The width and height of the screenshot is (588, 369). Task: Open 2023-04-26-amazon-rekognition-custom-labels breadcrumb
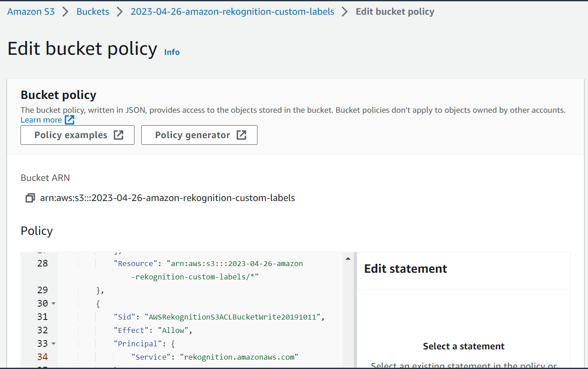233,12
